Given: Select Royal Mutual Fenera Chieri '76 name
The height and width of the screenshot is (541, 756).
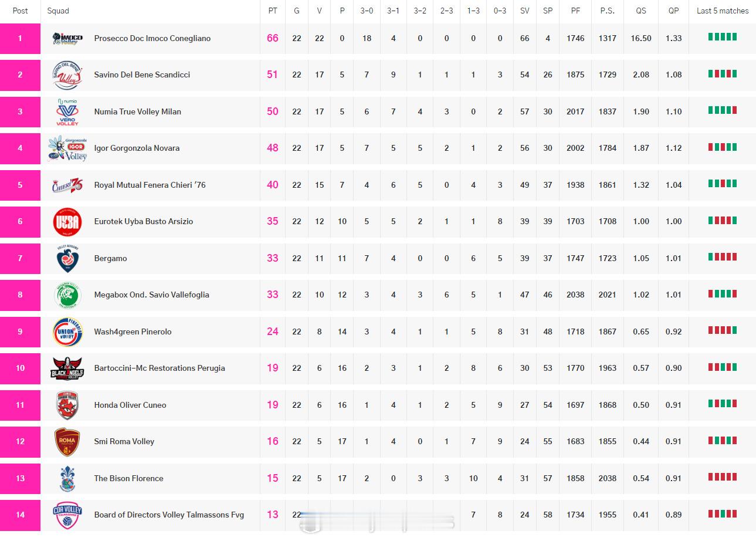Looking at the screenshot, I should pyautogui.click(x=150, y=185).
